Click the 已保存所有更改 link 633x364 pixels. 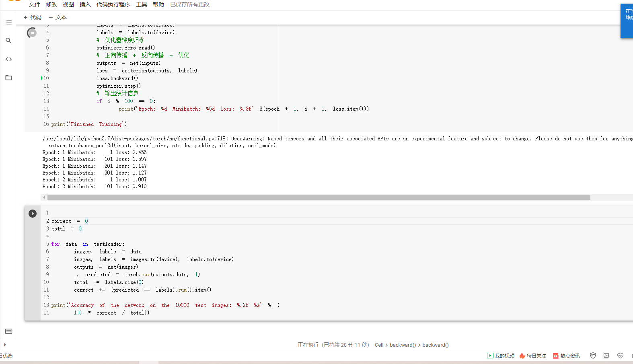point(190,4)
